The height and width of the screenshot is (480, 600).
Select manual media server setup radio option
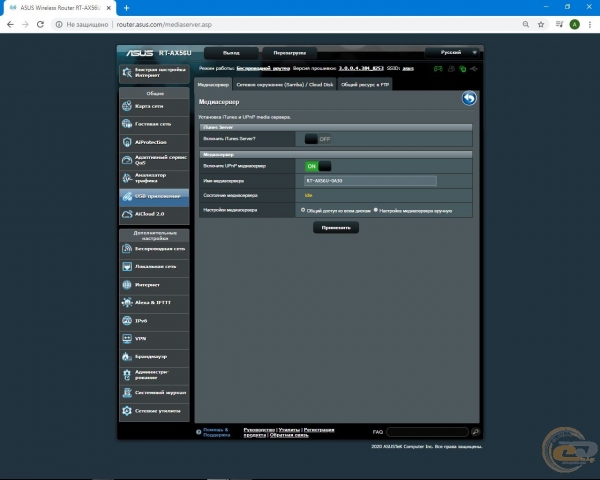point(376,210)
